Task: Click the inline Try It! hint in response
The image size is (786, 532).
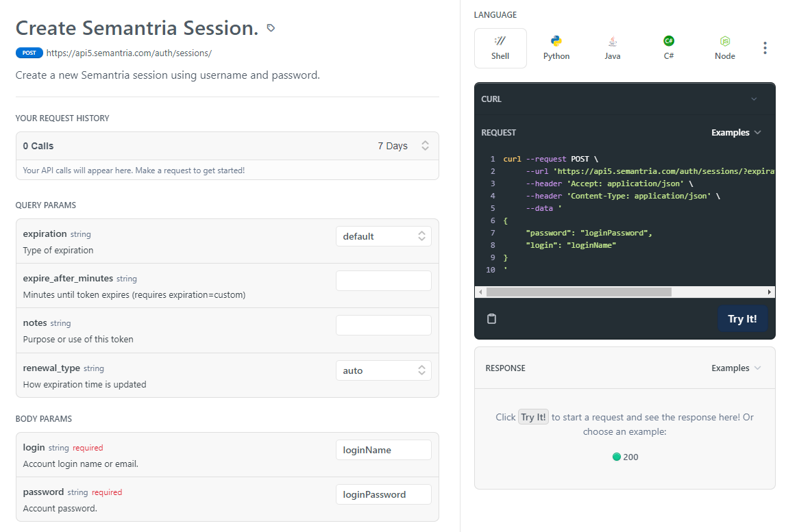Action: [x=533, y=417]
